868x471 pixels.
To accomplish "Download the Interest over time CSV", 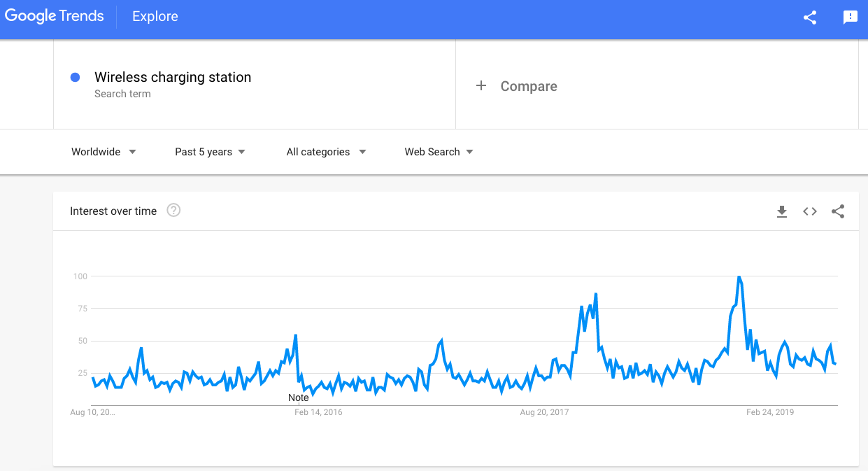I will (x=782, y=211).
